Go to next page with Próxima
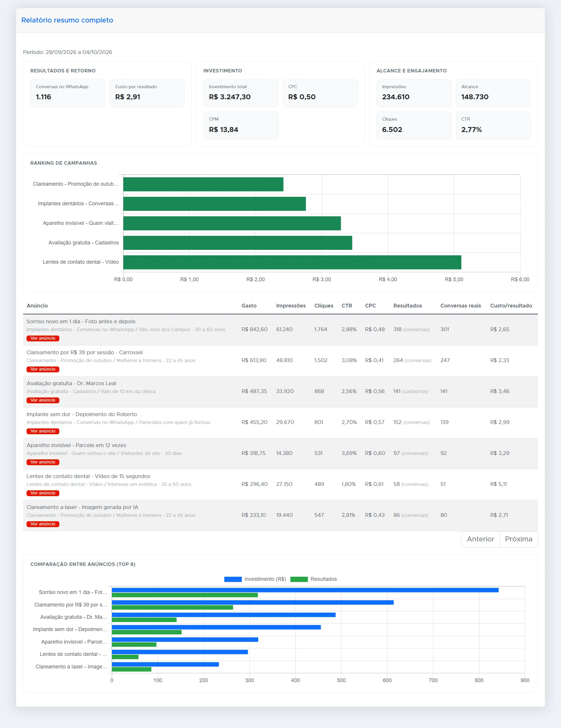This screenshot has height=728, width=561. tap(519, 539)
